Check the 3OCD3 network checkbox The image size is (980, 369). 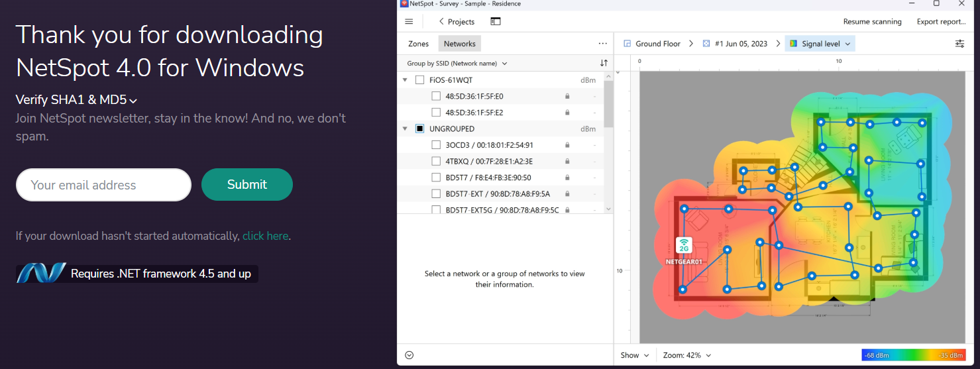(436, 145)
